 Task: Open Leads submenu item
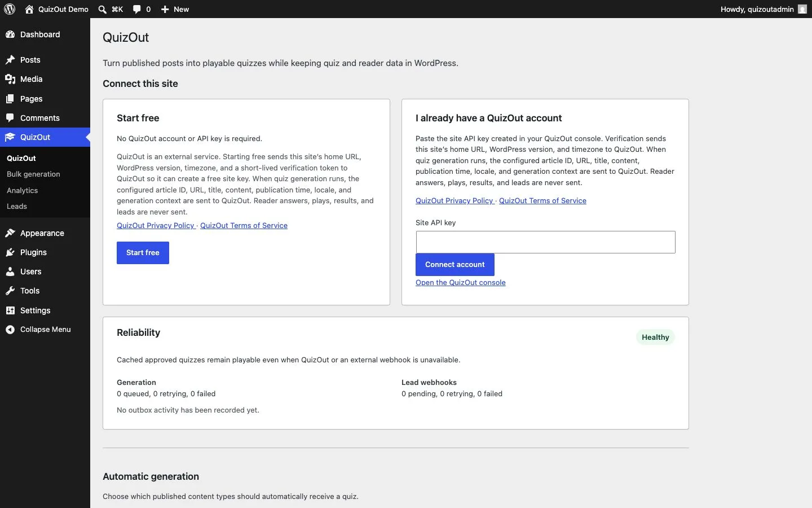tap(17, 207)
